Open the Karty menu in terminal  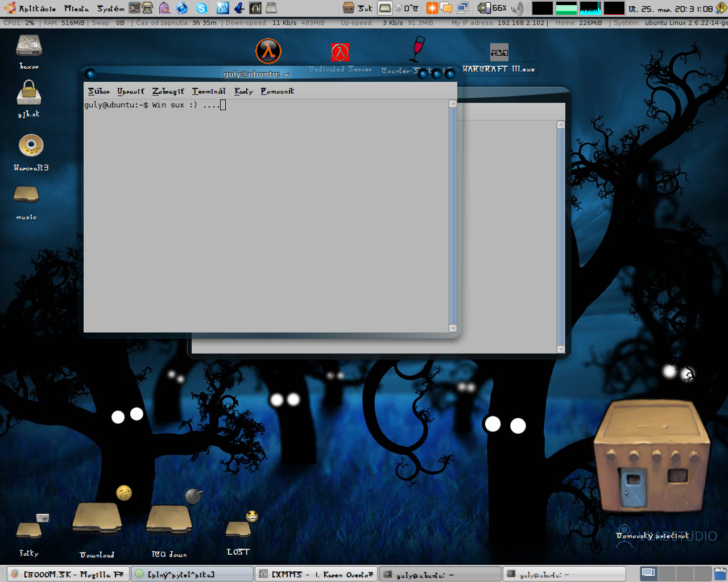coord(243,91)
